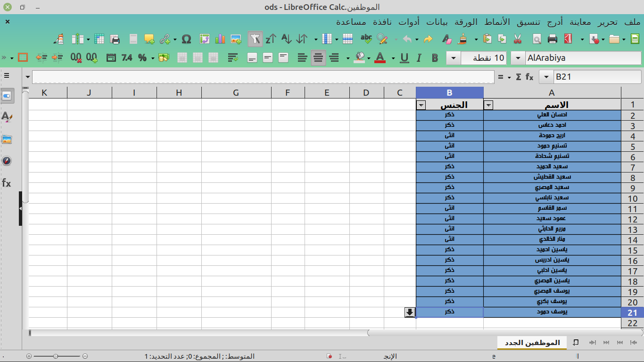This screenshot has width=644, height=362.
Task: Click the Clone Formatting paintbrush icon
Action: coord(463,39)
